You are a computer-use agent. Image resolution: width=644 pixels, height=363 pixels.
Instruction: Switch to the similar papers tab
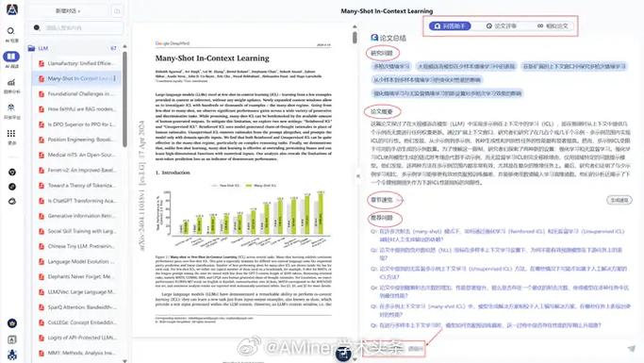[x=553, y=25]
